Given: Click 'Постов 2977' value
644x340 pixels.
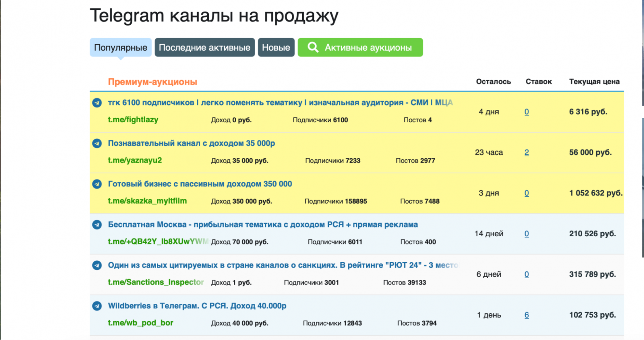Looking at the screenshot, I should (415, 160).
